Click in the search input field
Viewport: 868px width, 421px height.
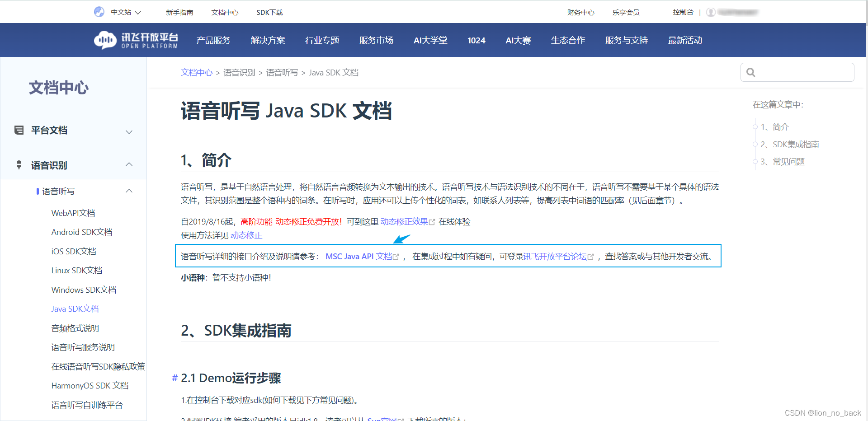(x=797, y=72)
